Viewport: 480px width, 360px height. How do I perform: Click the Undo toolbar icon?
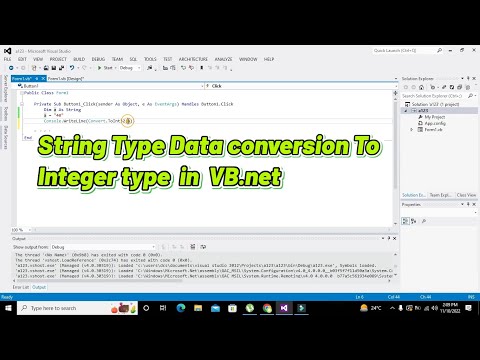pos(72,68)
